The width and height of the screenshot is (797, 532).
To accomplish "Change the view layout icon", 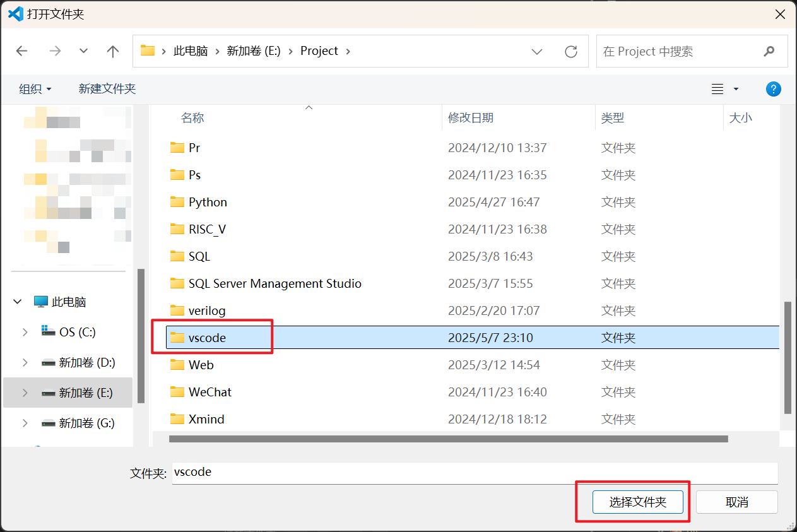I will coord(717,89).
